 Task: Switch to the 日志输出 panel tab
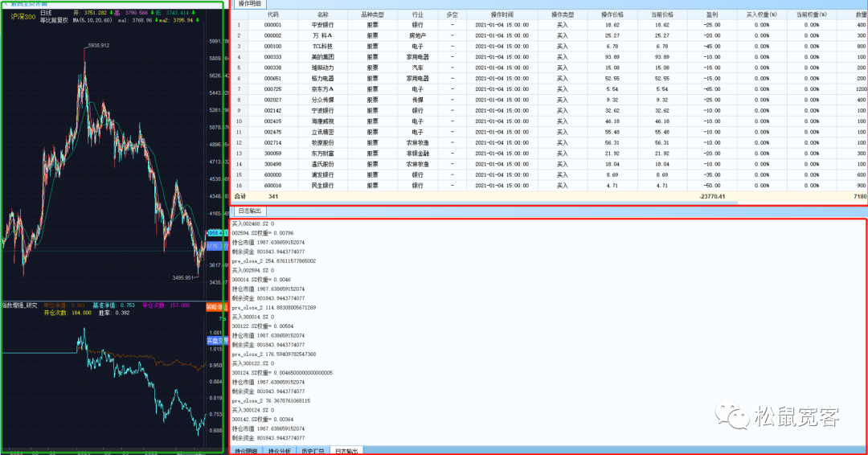[x=250, y=211]
